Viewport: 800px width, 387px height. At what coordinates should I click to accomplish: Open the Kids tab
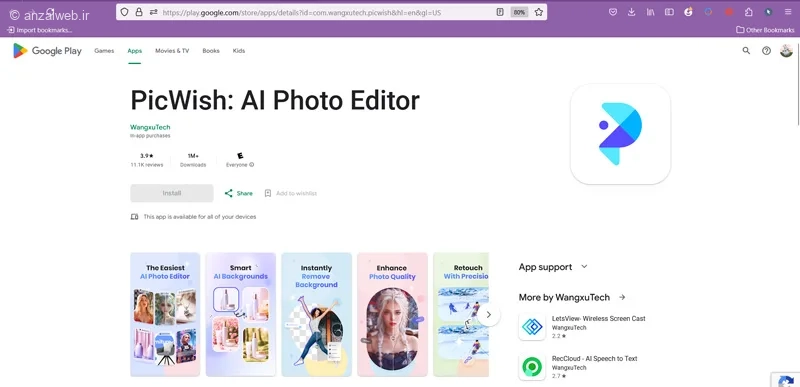coord(239,50)
